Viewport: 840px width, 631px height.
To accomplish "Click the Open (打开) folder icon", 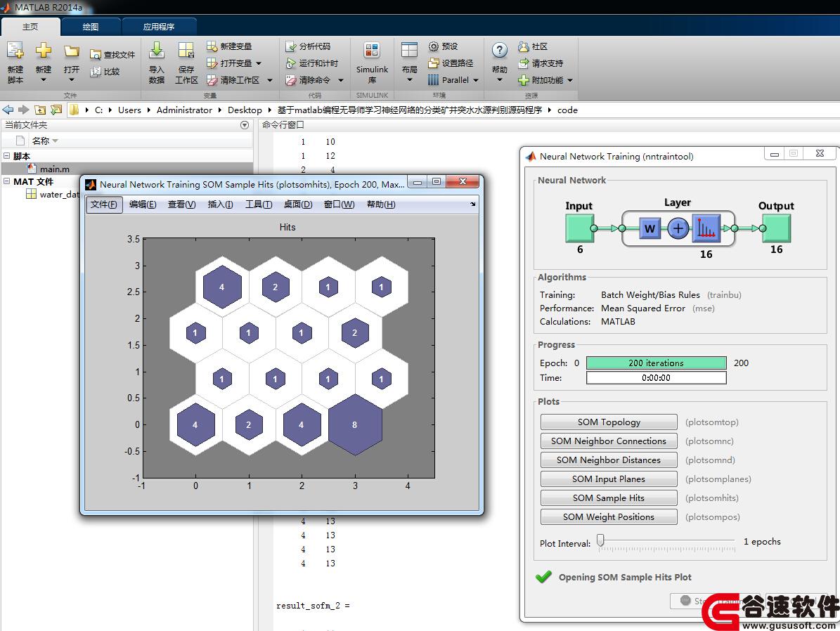I will tap(71, 51).
